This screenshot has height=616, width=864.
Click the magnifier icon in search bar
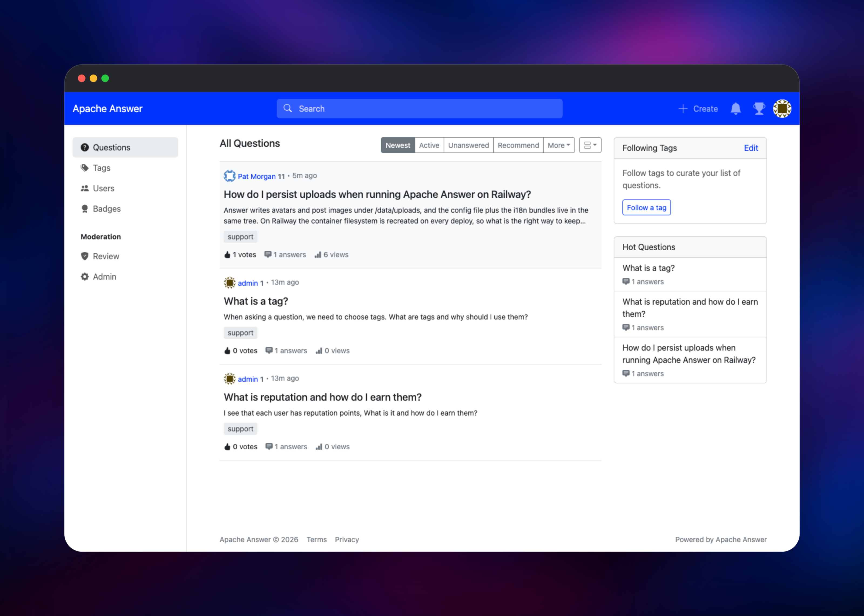[x=288, y=109]
